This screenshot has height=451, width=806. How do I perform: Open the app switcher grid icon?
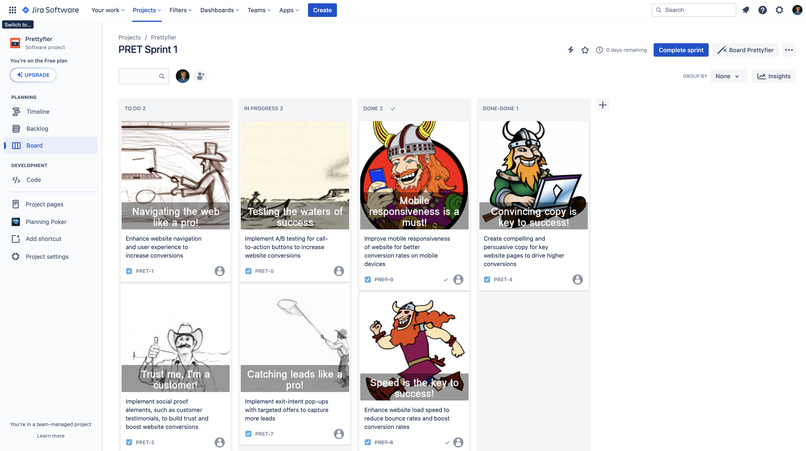(12, 10)
